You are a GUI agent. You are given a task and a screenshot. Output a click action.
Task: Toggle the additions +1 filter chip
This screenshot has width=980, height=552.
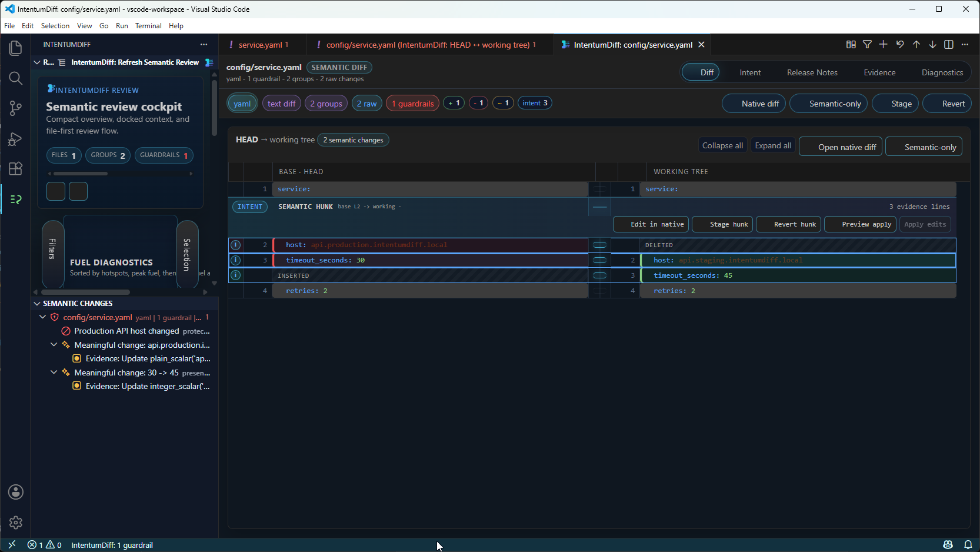tap(454, 103)
